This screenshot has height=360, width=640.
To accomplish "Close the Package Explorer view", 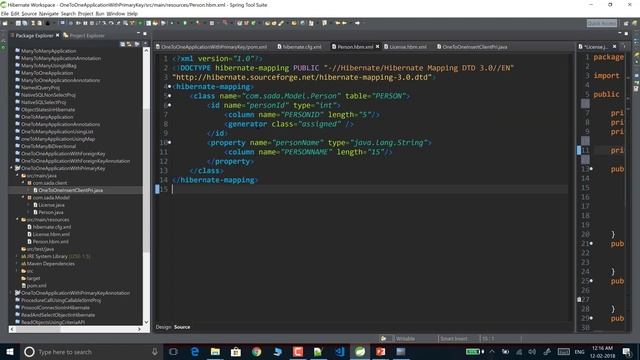I will (x=58, y=35).
